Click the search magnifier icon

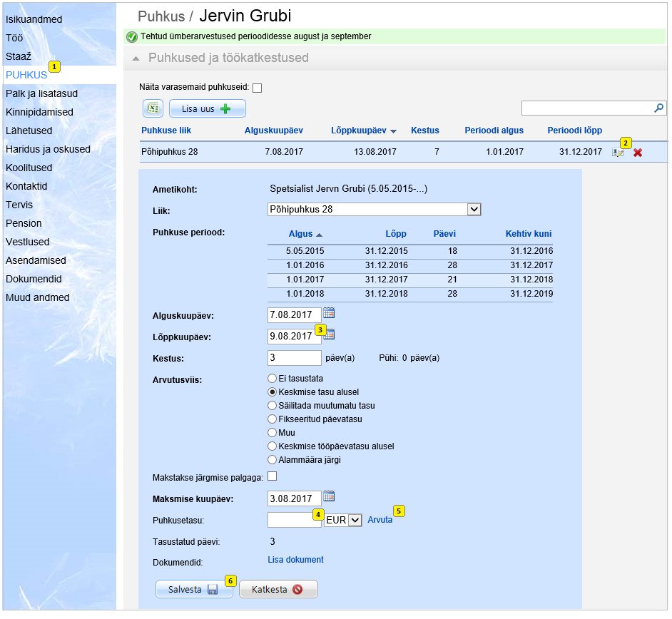659,108
